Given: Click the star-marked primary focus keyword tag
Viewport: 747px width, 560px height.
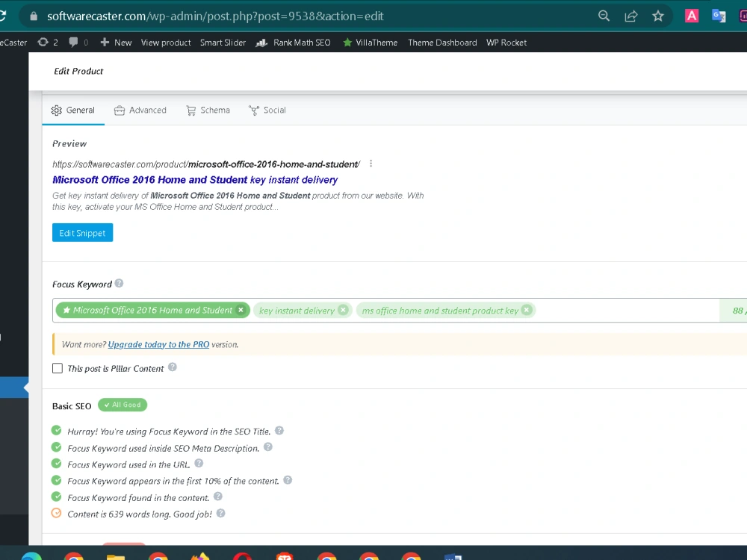Looking at the screenshot, I should pyautogui.click(x=152, y=310).
